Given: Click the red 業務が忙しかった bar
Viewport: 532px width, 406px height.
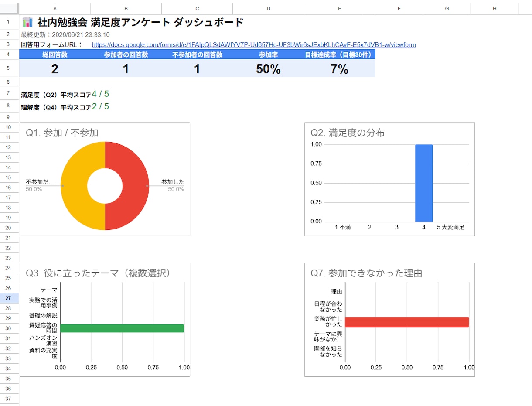Looking at the screenshot, I should [x=407, y=322].
